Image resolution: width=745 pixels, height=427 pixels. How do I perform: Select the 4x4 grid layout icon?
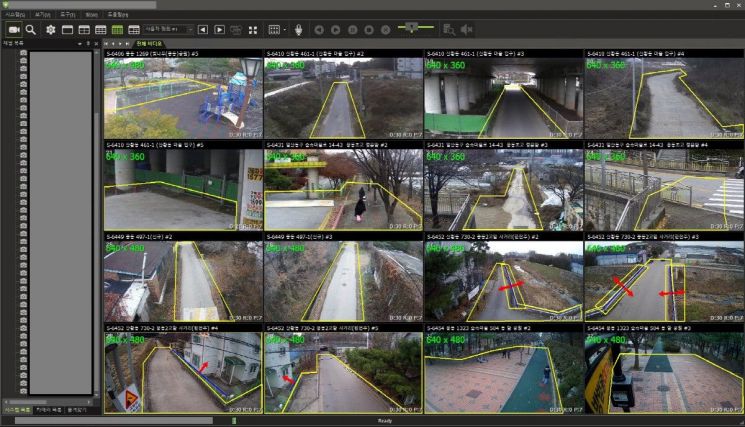point(117,30)
